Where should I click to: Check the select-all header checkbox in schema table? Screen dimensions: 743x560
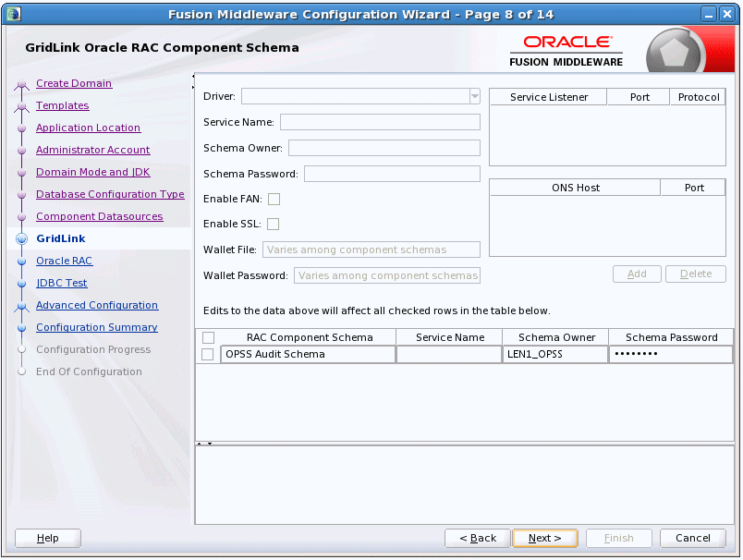coord(209,337)
